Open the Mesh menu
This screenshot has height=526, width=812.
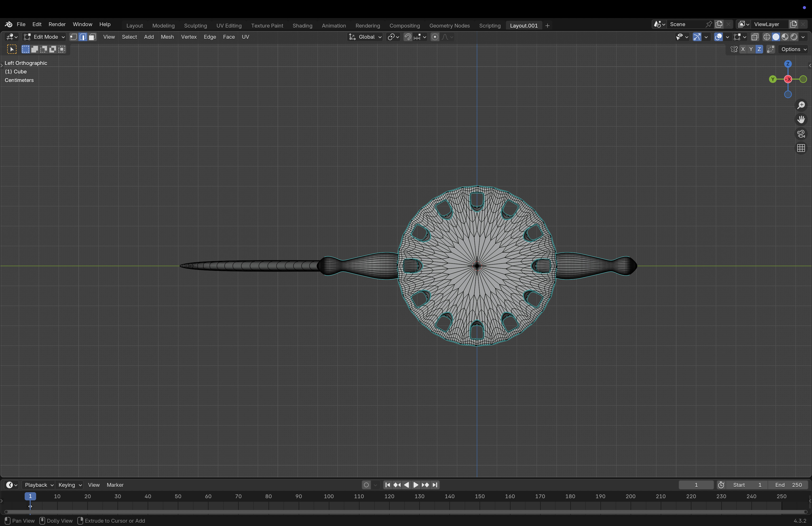click(x=167, y=37)
